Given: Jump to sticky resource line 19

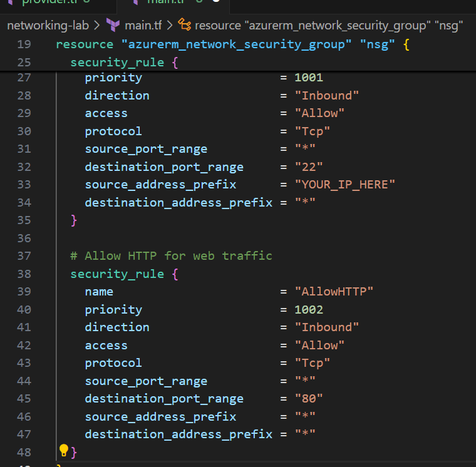Looking at the screenshot, I should [232, 45].
